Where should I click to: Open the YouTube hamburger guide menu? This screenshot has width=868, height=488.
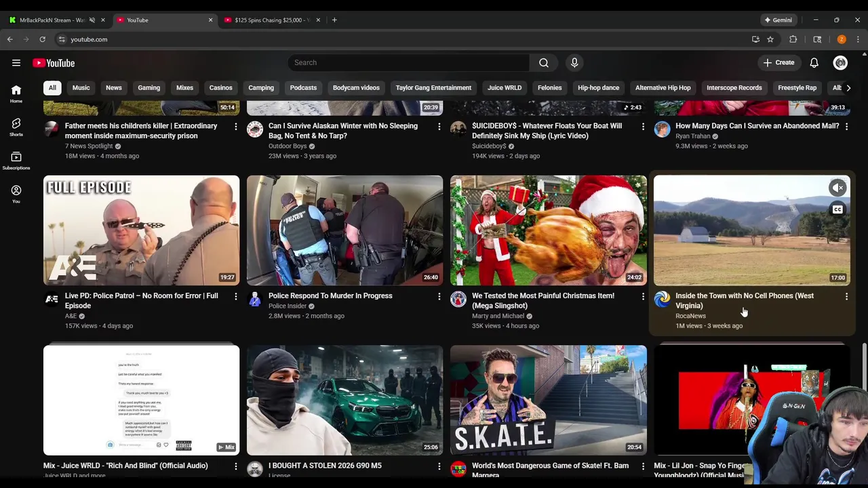click(16, 63)
